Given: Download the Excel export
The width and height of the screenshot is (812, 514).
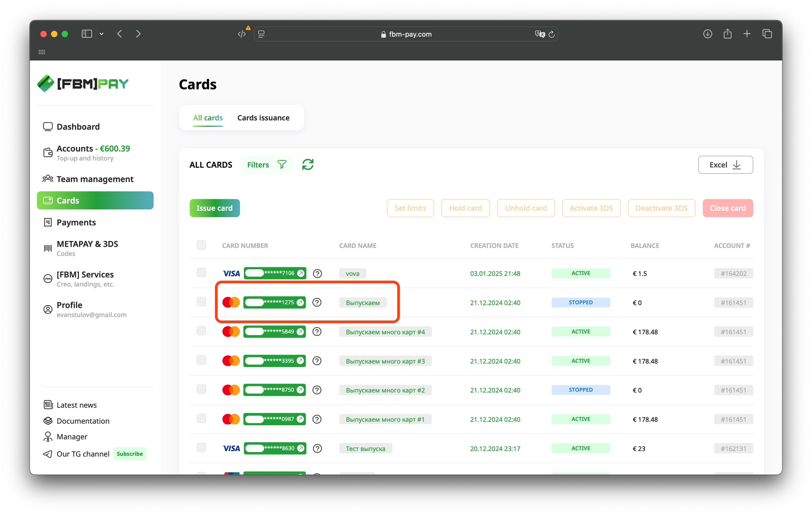Looking at the screenshot, I should coord(725,165).
